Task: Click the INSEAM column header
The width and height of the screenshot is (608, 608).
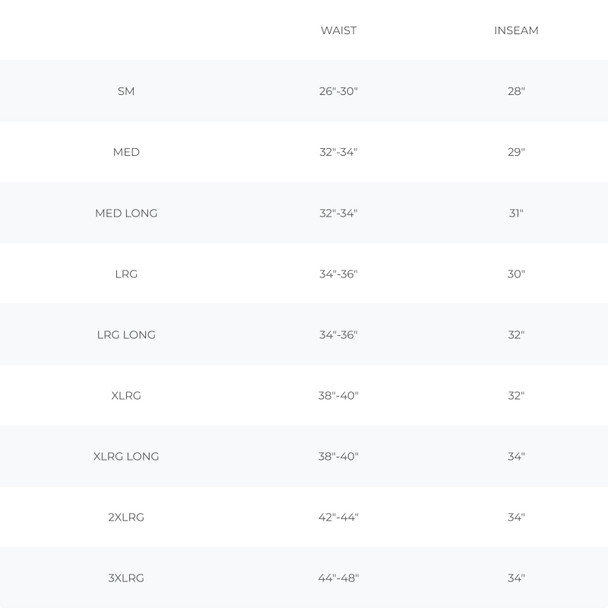Action: coord(516,30)
